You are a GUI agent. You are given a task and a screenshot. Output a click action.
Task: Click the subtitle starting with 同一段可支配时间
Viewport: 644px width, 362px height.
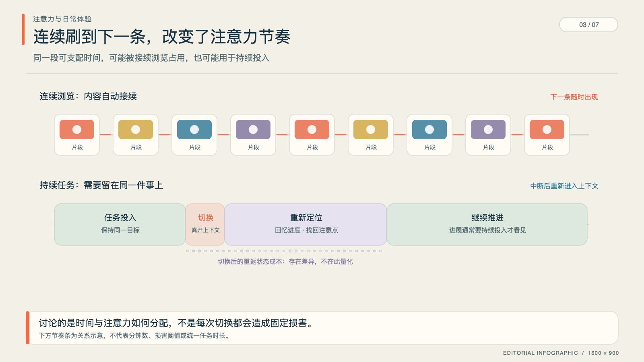coord(151,58)
